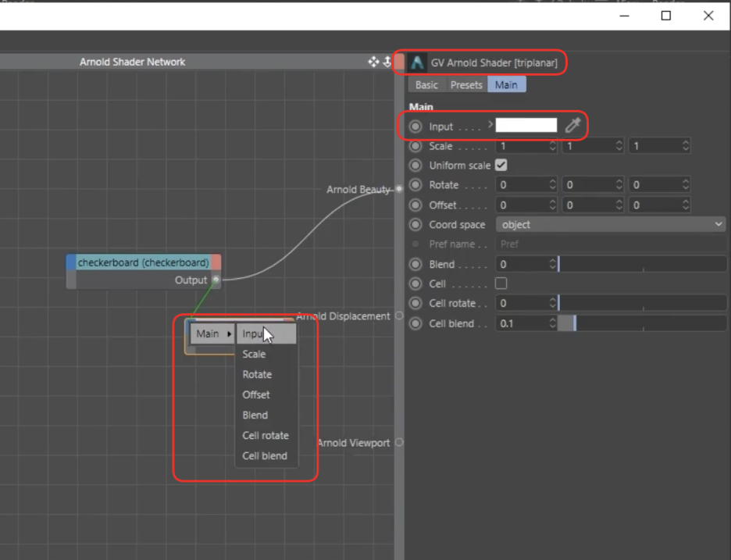The image size is (731, 560).
Task: Uncheck the Uniform scale checkbox
Action: point(501,165)
